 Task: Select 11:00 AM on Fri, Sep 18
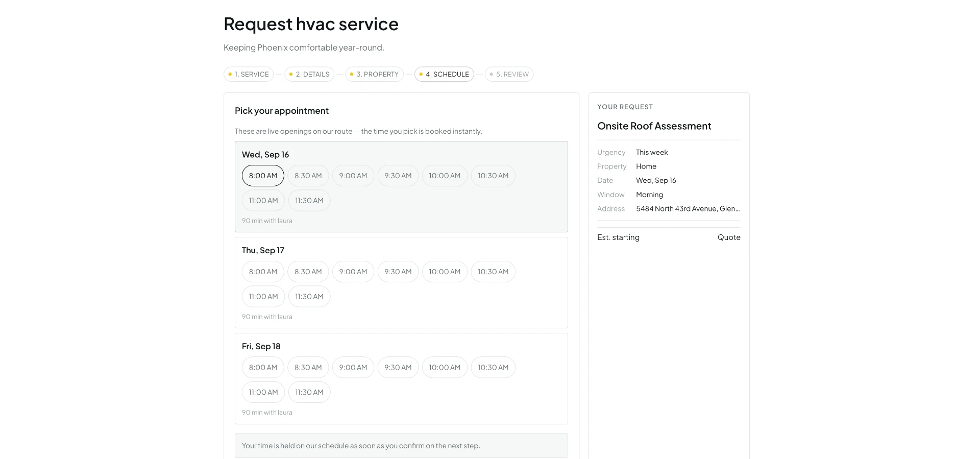point(263,392)
